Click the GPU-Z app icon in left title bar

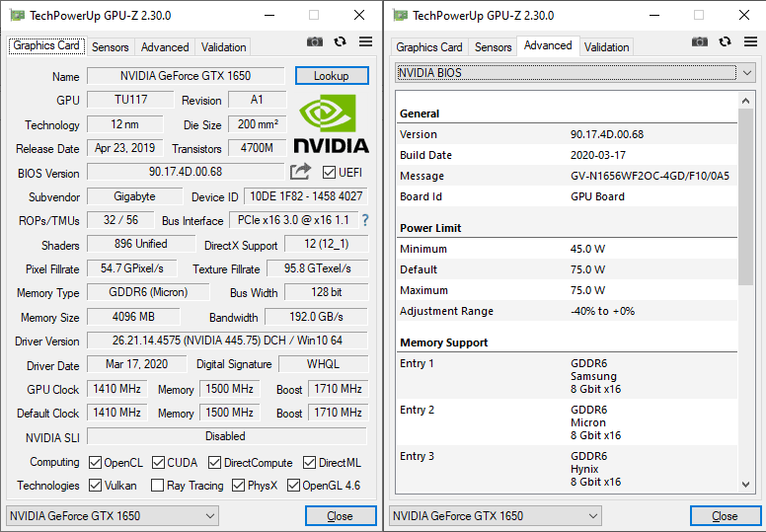17,15
